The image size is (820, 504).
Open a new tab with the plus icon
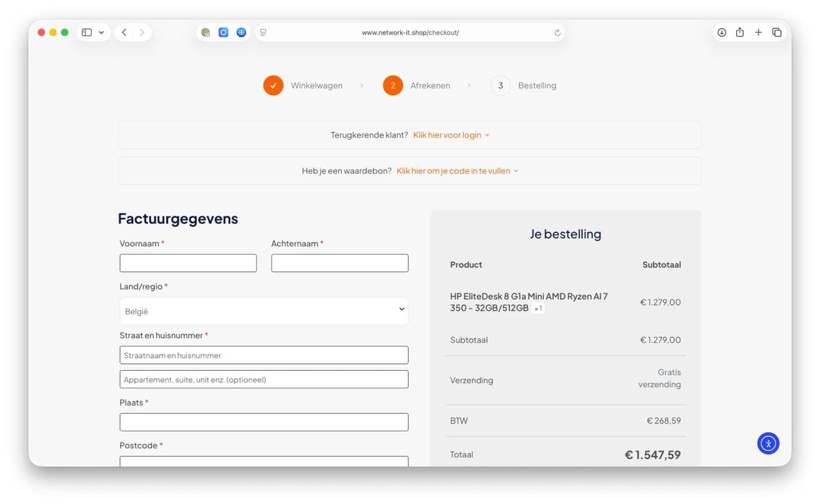pyautogui.click(x=758, y=33)
